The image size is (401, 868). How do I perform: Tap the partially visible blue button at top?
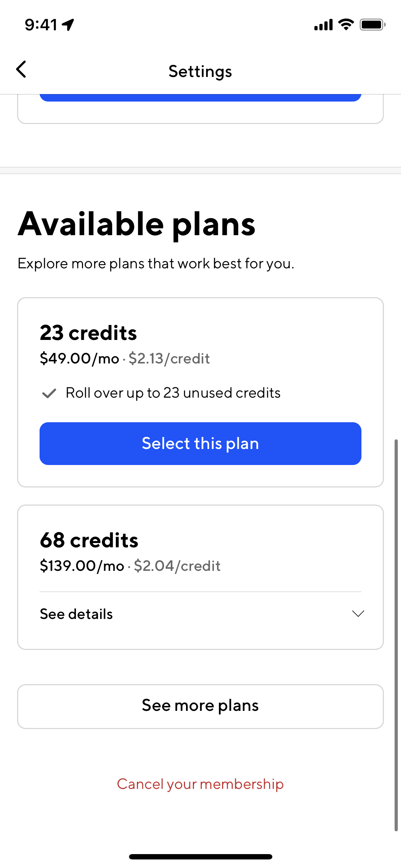[x=200, y=97]
